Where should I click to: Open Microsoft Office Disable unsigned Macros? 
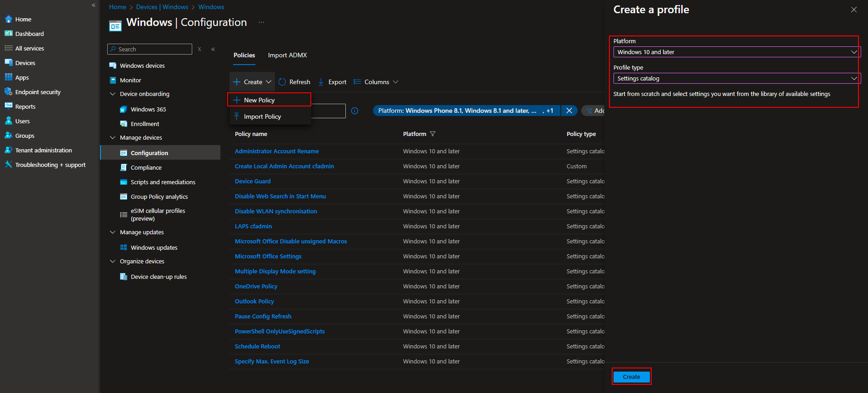pos(291,241)
